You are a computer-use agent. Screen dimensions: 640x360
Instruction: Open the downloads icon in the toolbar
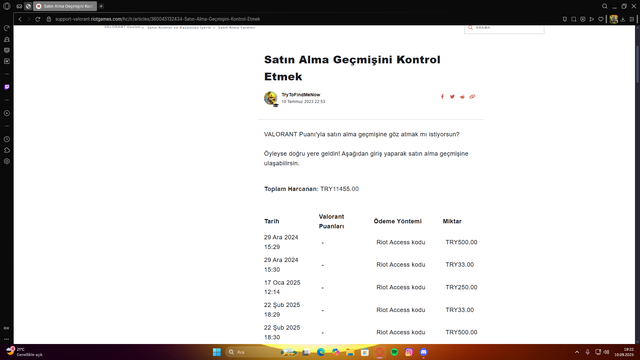pos(623,19)
